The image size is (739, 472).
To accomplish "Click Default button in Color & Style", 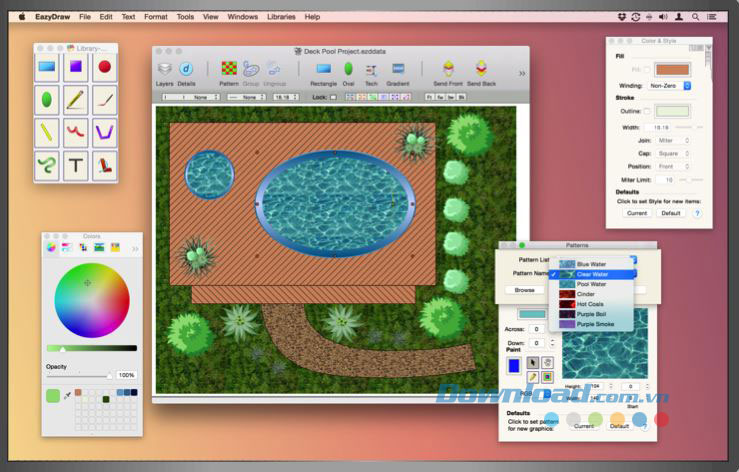I will 670,213.
